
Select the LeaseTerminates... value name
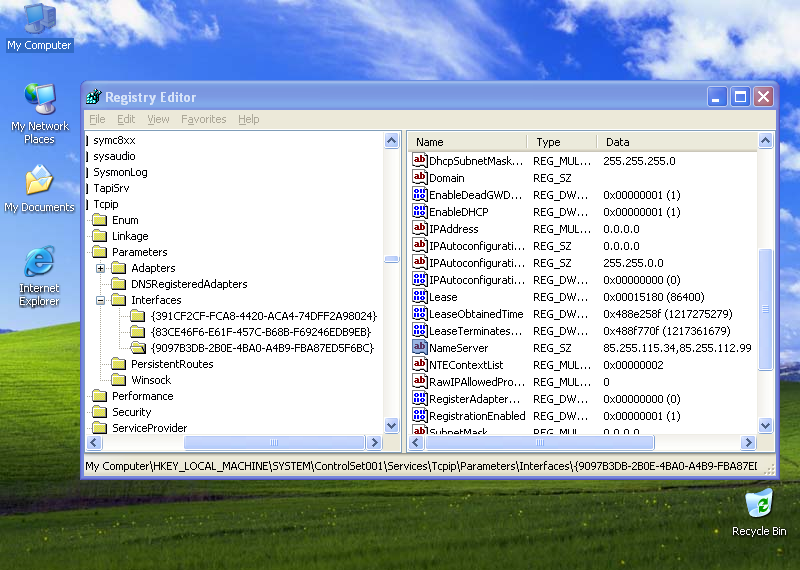click(476, 331)
